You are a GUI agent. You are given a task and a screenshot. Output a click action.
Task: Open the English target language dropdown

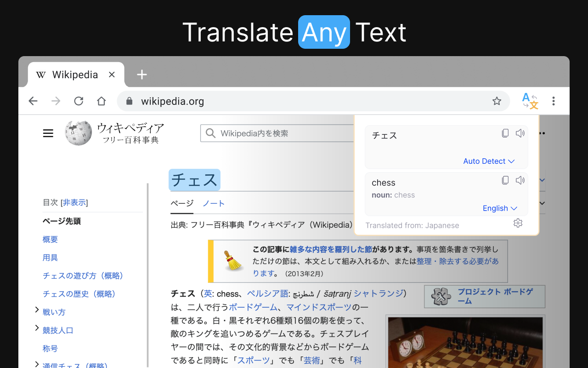(x=500, y=208)
